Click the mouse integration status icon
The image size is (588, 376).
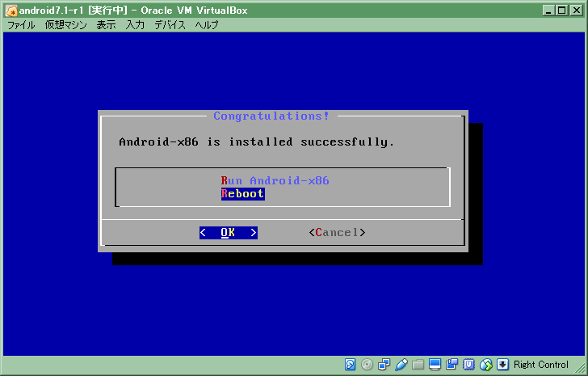[486, 365]
